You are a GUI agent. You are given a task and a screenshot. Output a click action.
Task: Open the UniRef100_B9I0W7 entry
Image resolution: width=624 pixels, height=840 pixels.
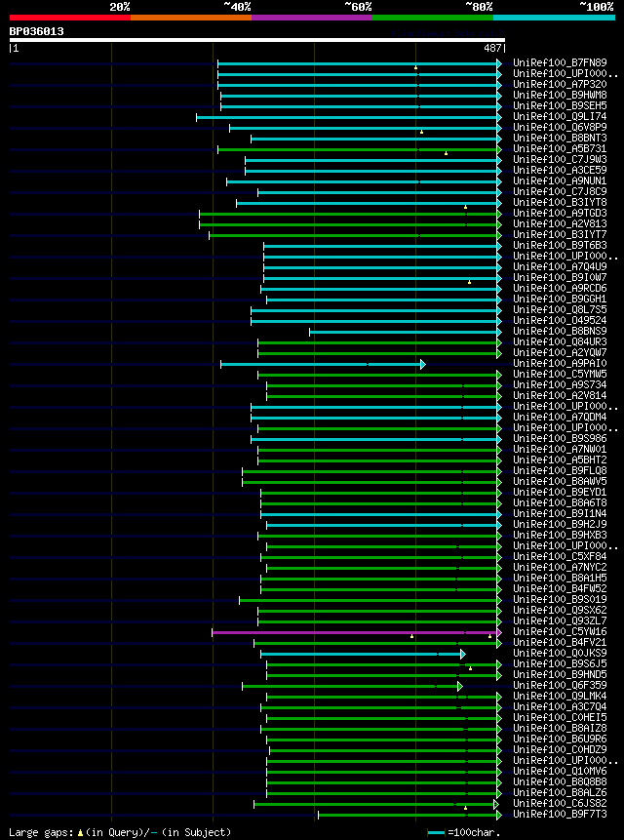coord(560,277)
